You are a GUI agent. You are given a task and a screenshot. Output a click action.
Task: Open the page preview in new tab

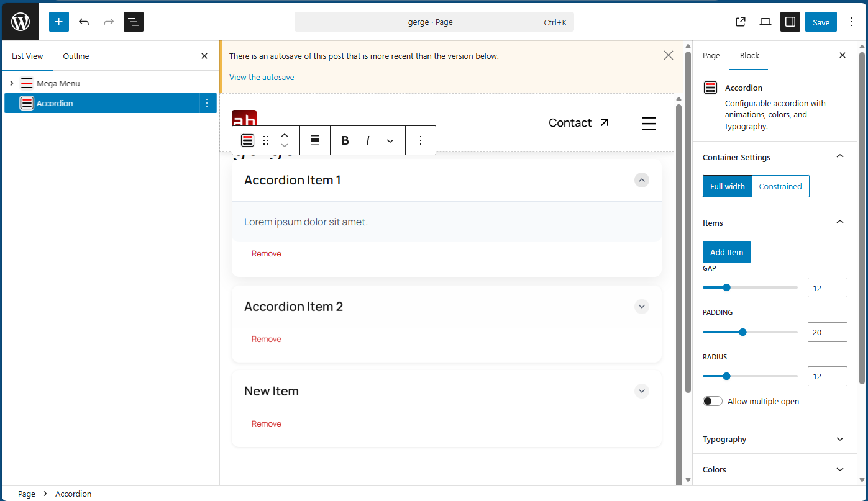click(x=740, y=22)
